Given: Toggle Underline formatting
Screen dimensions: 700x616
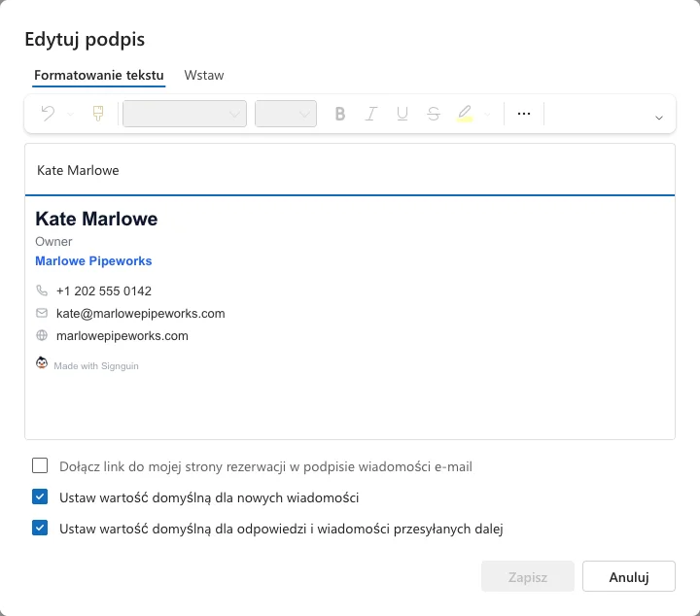Looking at the screenshot, I should click(x=402, y=114).
